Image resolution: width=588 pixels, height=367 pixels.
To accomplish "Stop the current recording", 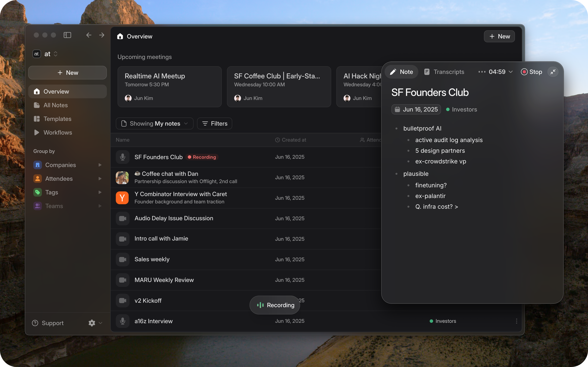I will click(x=531, y=72).
